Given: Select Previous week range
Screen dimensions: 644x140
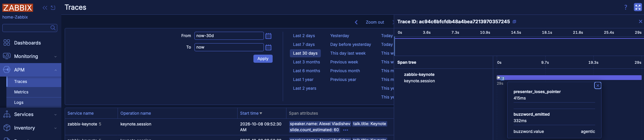Looking at the screenshot, I should coord(344,62).
